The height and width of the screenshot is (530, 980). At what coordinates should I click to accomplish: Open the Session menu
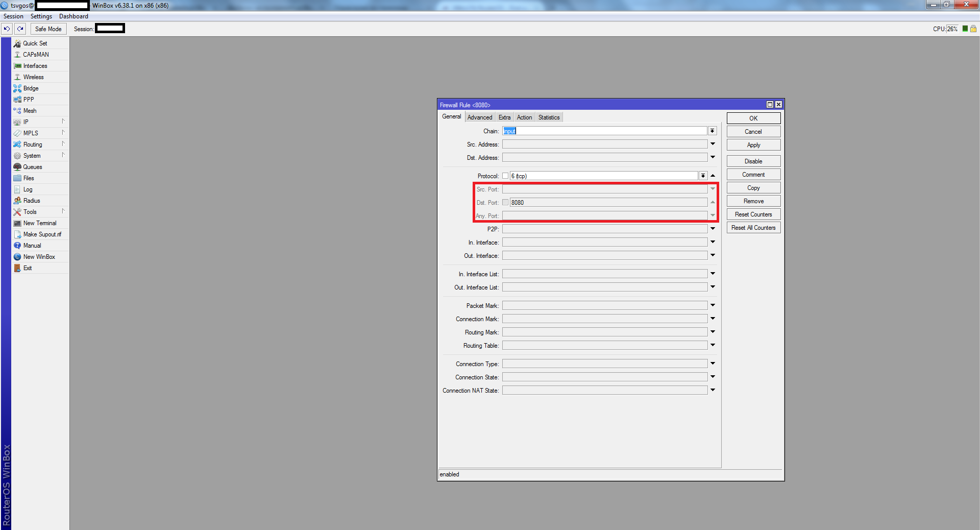[14, 16]
